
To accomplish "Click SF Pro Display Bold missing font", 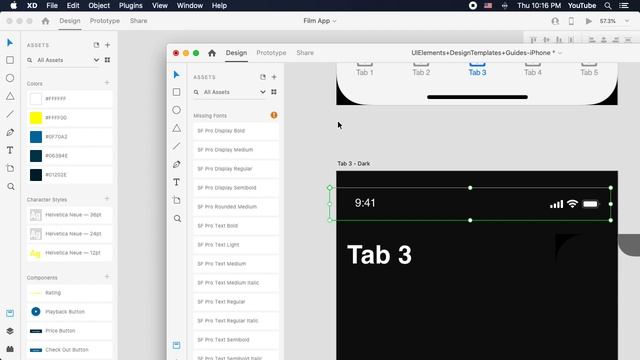I will point(236,131).
